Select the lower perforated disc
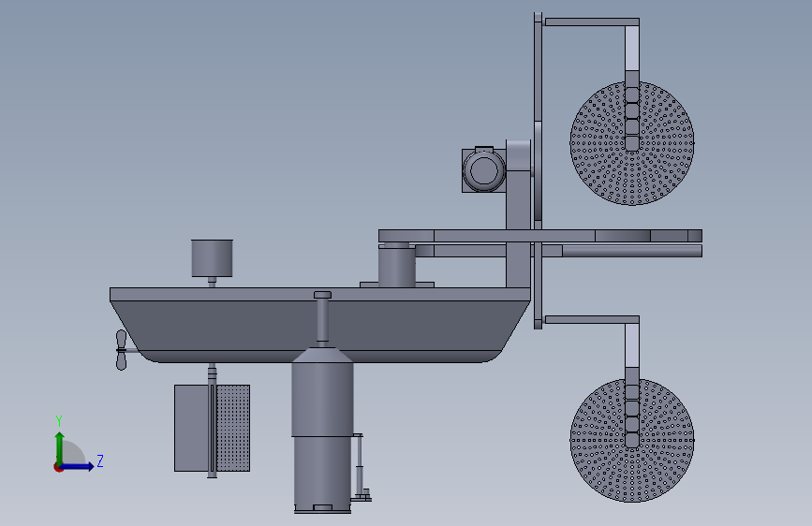 pyautogui.click(x=632, y=441)
